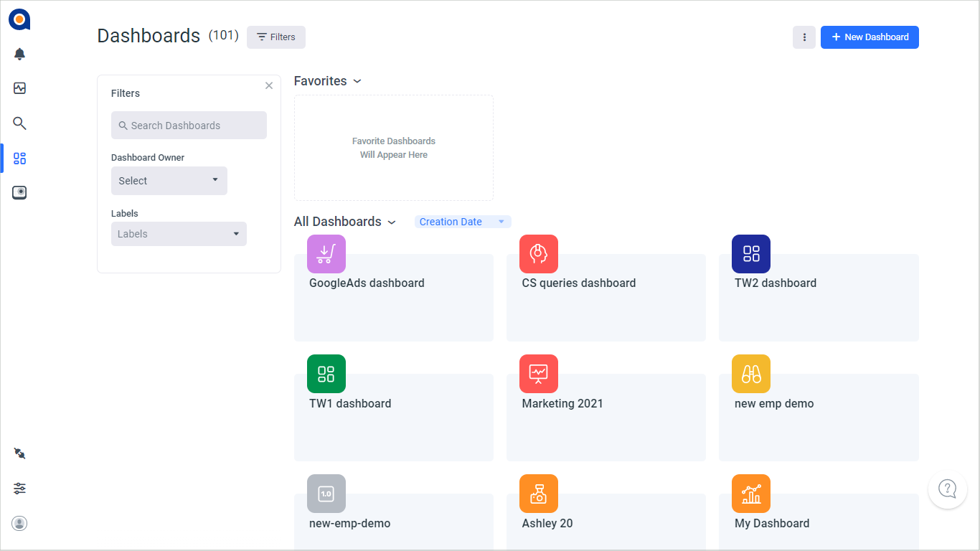Close the Filters panel

click(x=269, y=85)
